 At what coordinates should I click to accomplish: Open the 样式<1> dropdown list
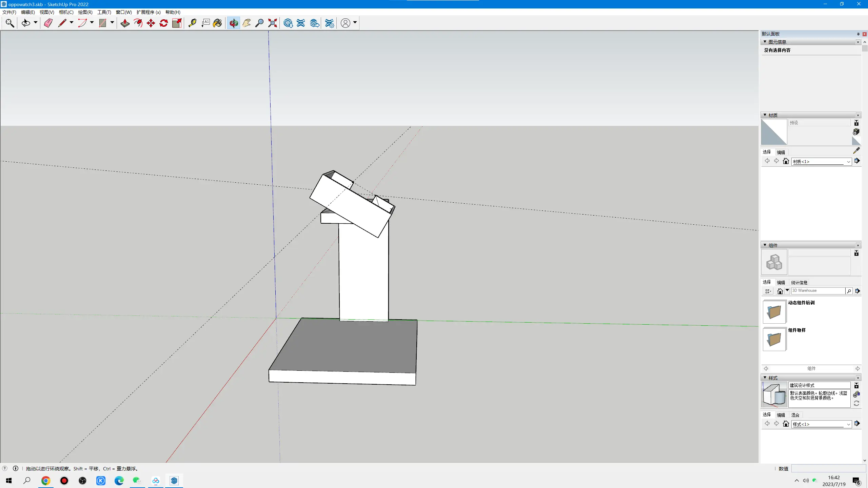pos(848,424)
